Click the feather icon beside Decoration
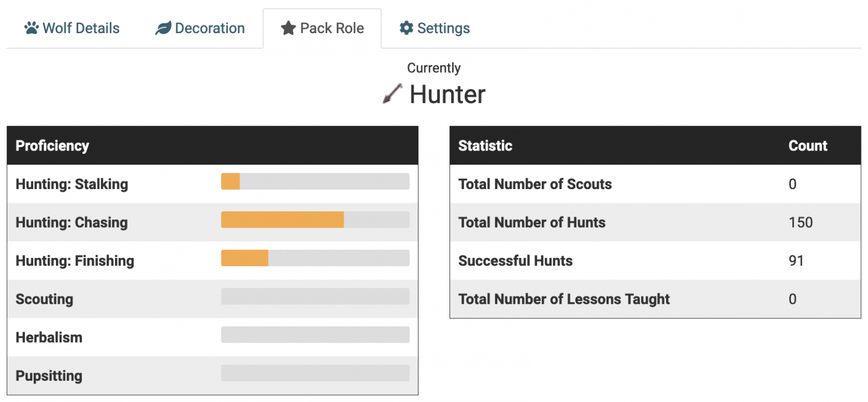 coord(163,28)
